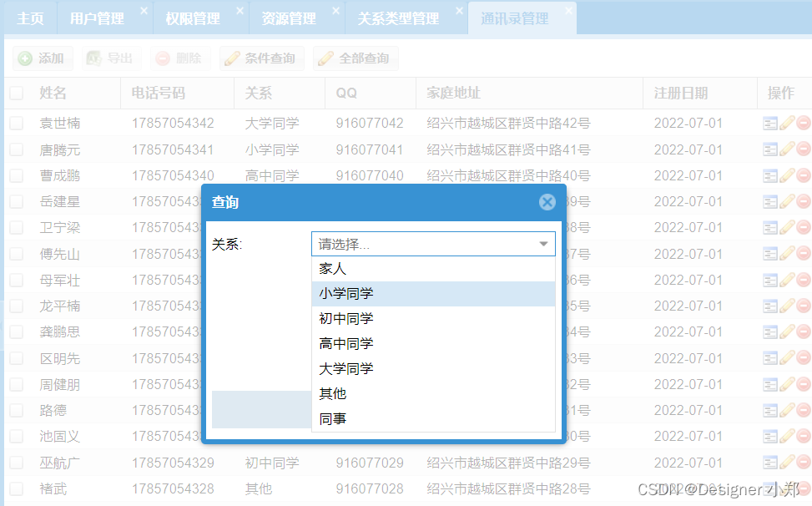812x506 pixels.
Task: Open the 请选择 relation dropdown
Action: click(x=434, y=243)
